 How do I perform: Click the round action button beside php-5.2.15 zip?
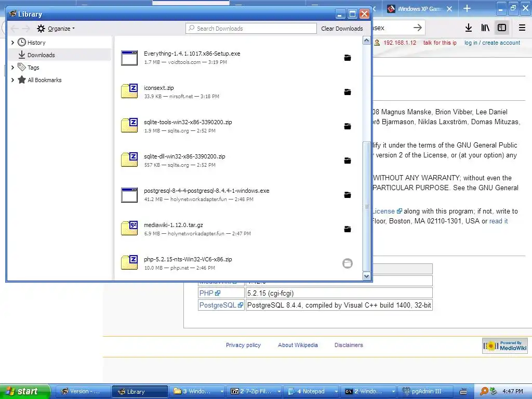348,263
